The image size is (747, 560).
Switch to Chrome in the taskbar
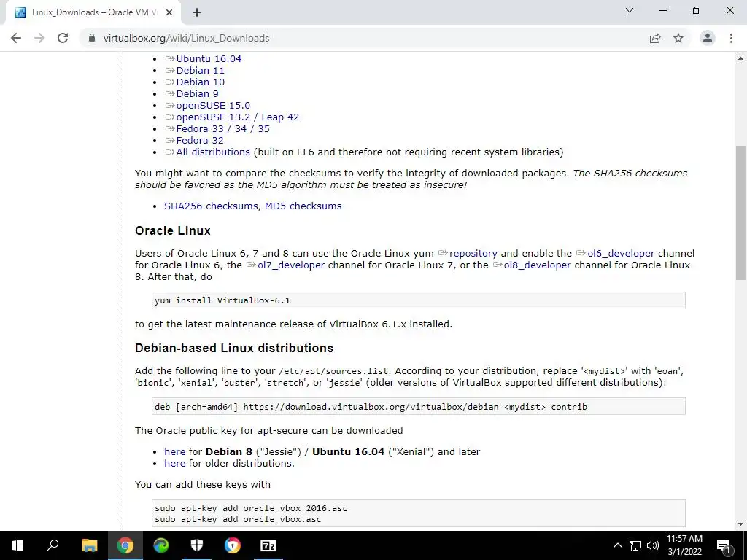125,545
